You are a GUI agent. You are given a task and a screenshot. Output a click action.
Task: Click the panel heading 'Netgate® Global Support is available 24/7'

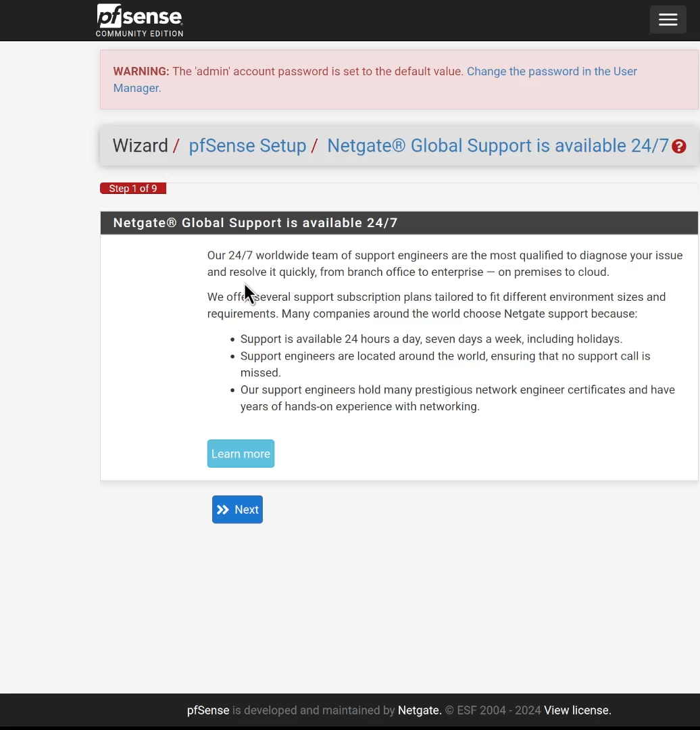pos(255,222)
